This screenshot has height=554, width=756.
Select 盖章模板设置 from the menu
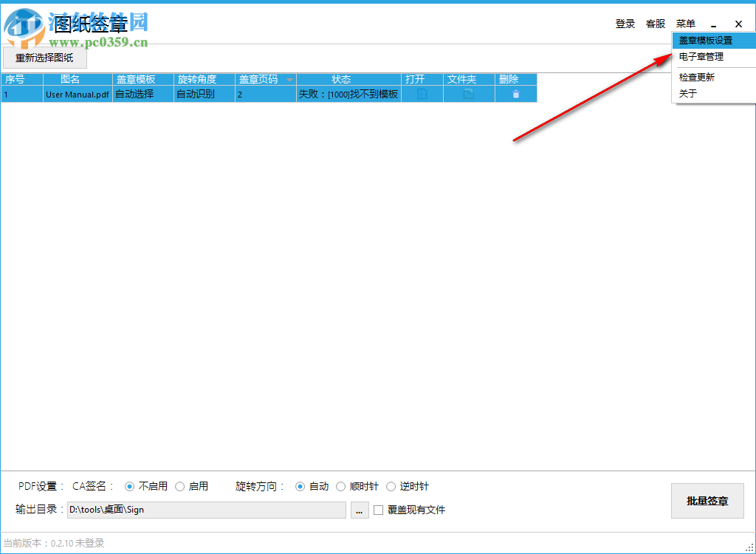tap(707, 41)
